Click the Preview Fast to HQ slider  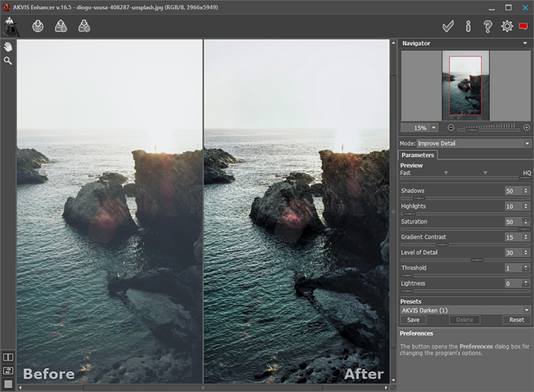pyautogui.click(x=465, y=178)
